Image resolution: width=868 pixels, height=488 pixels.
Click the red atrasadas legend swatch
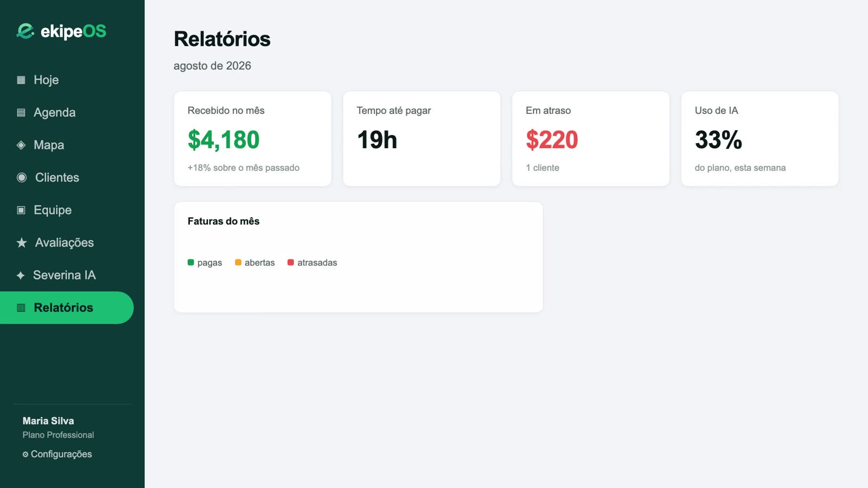(x=291, y=262)
